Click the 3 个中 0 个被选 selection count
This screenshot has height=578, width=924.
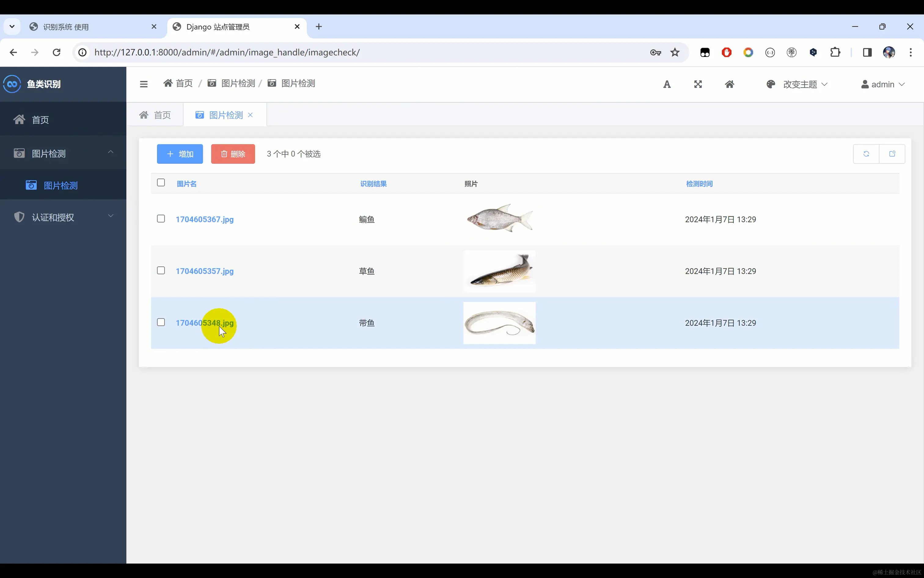[x=293, y=154]
